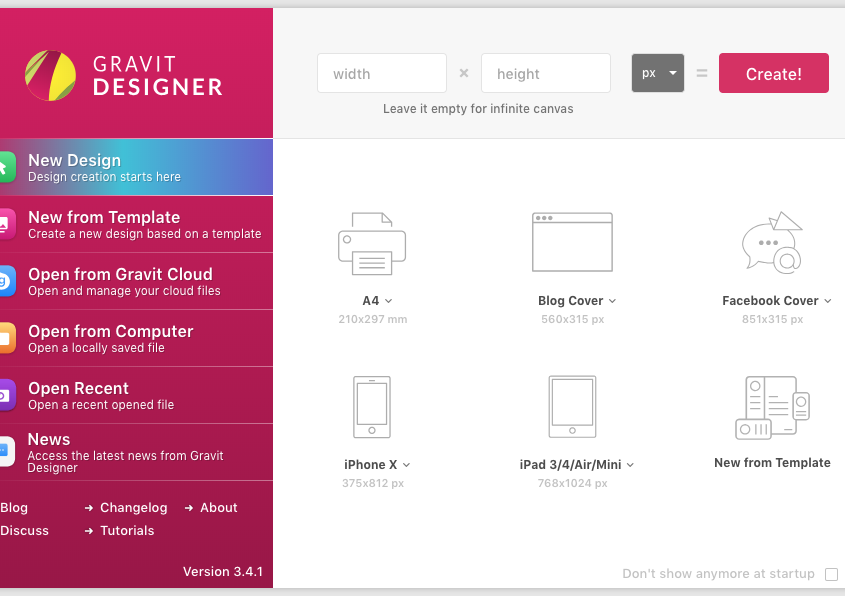Expand the A4 preset chevron
The height and width of the screenshot is (596, 845).
pos(389,301)
